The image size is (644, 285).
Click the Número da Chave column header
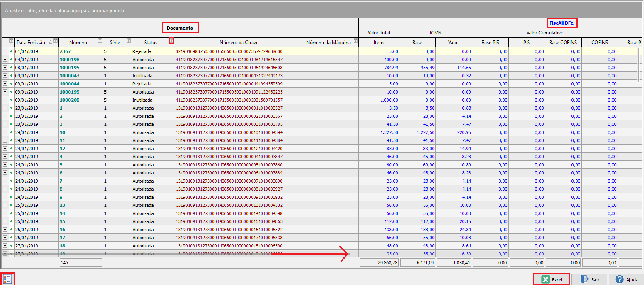point(239,43)
